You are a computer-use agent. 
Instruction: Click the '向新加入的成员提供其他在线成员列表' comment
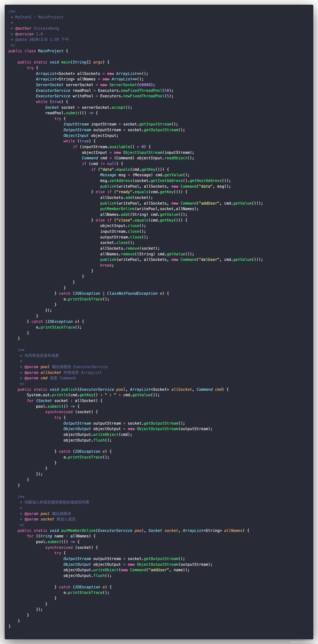pos(54,502)
